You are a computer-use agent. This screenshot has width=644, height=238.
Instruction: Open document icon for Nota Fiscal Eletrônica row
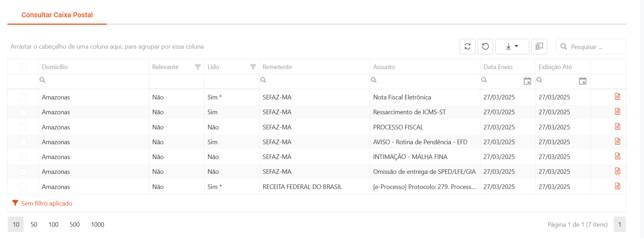click(617, 97)
